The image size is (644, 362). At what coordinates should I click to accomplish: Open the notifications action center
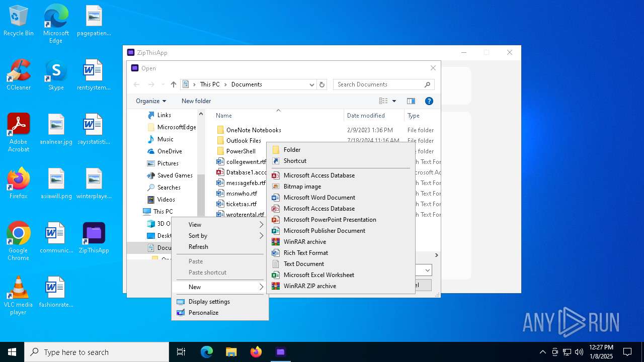627,352
